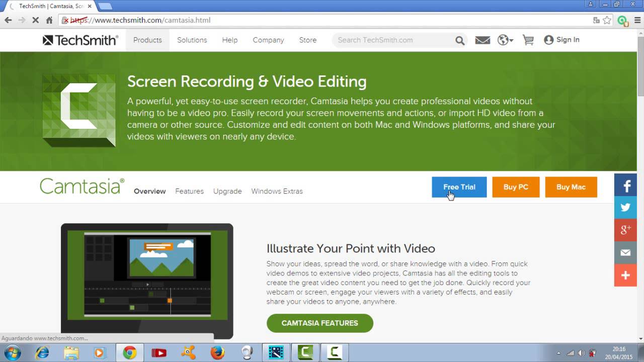
Task: Click the Sign In link
Action: [562, 40]
